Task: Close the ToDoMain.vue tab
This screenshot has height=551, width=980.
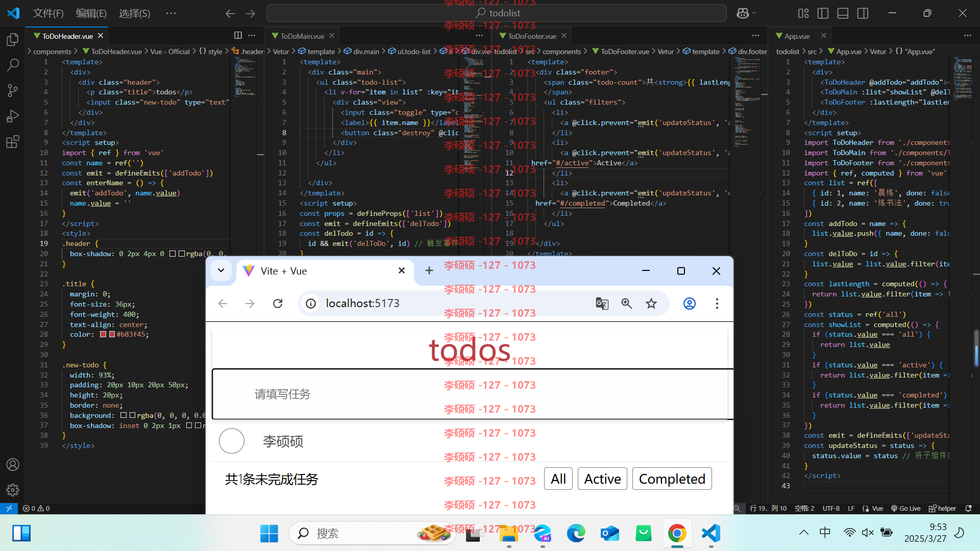Action: pos(332,36)
